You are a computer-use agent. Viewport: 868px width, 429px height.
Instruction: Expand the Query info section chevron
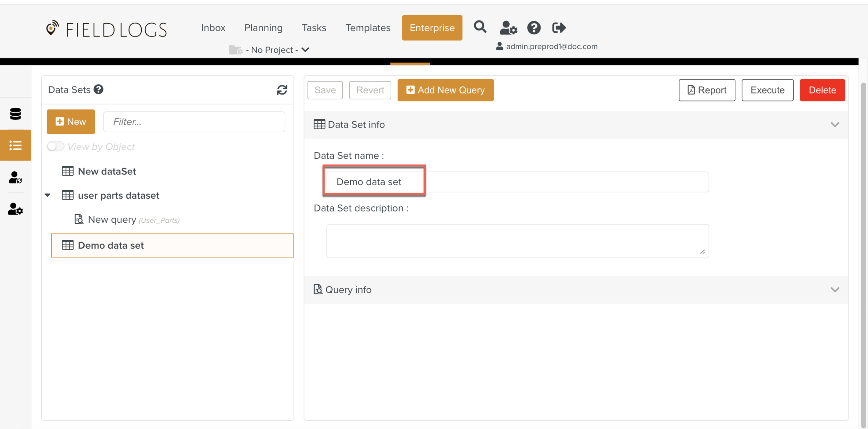coord(835,290)
